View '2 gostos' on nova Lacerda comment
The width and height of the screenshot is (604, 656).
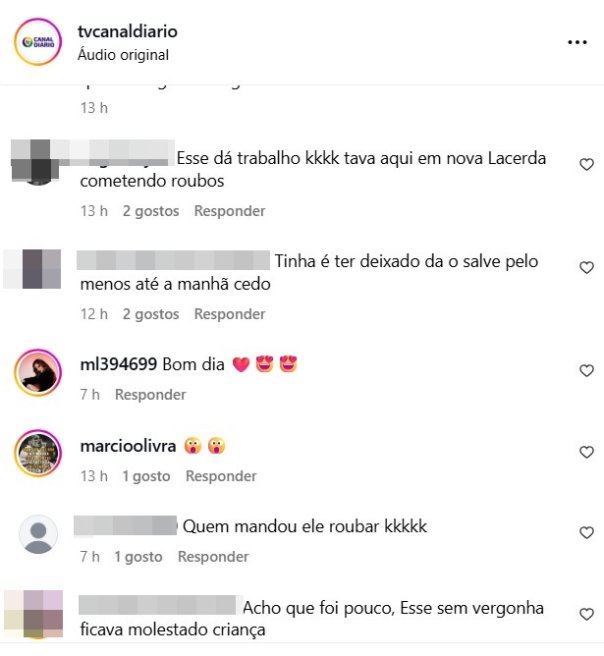(151, 211)
